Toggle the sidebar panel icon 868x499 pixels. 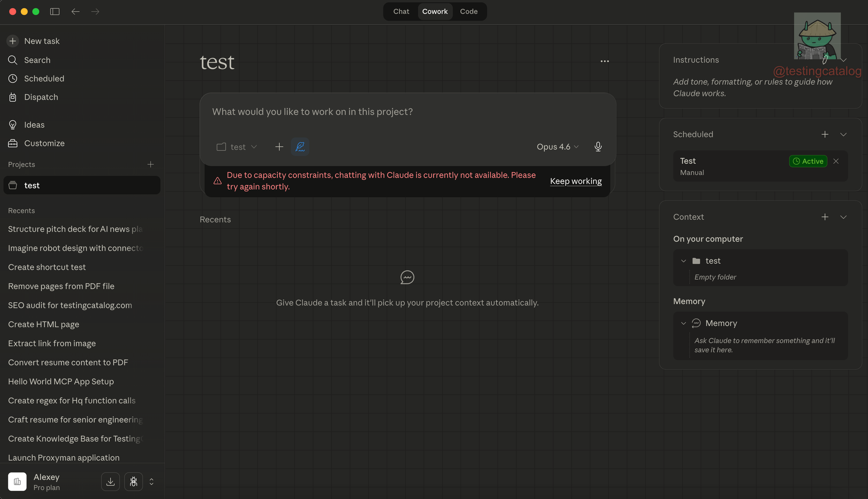[55, 12]
